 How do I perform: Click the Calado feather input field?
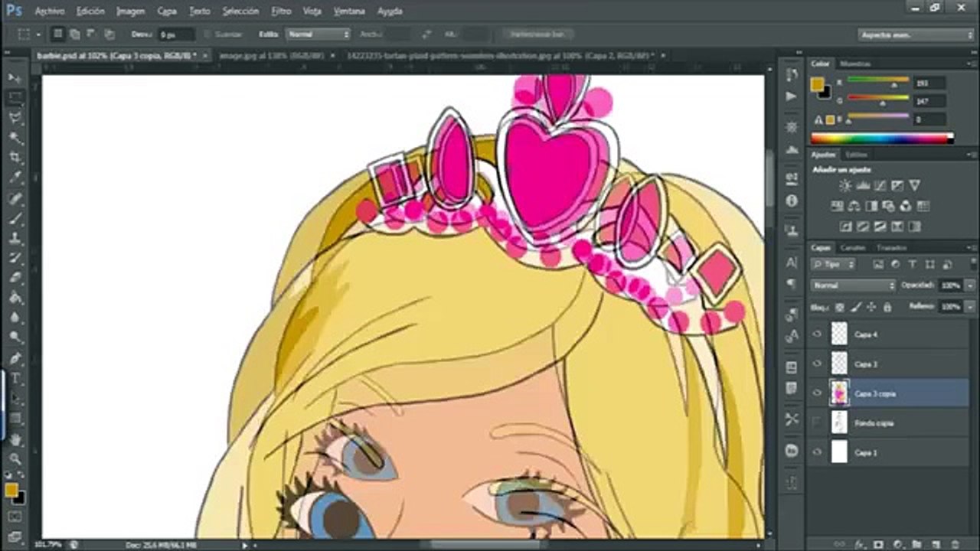tap(177, 34)
